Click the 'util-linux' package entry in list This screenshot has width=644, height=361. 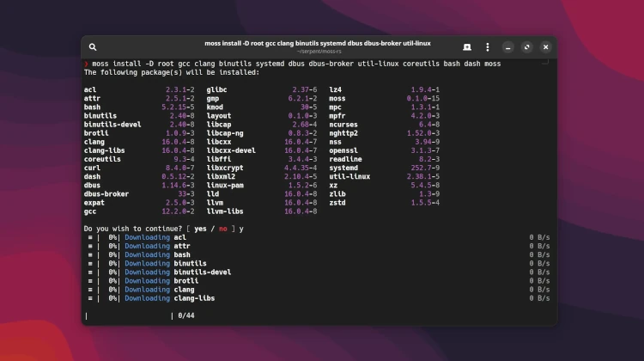[349, 176]
